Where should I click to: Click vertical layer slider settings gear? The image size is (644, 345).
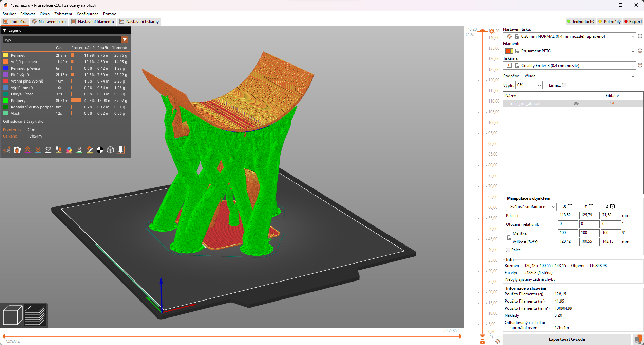click(498, 341)
